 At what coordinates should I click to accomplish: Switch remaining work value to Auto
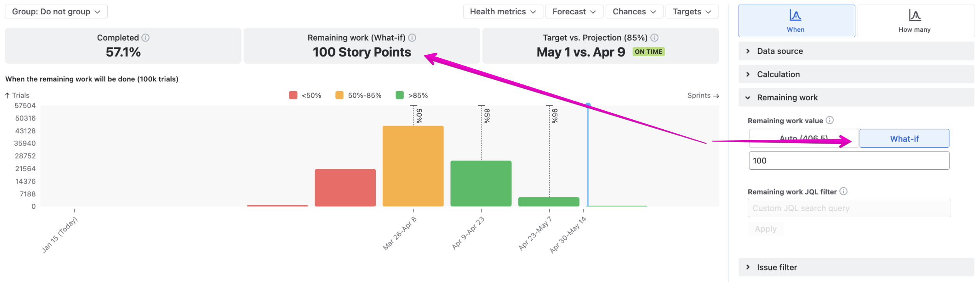point(804,138)
